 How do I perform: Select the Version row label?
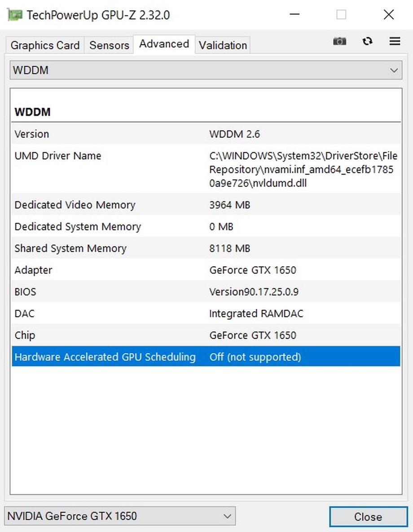tap(32, 134)
